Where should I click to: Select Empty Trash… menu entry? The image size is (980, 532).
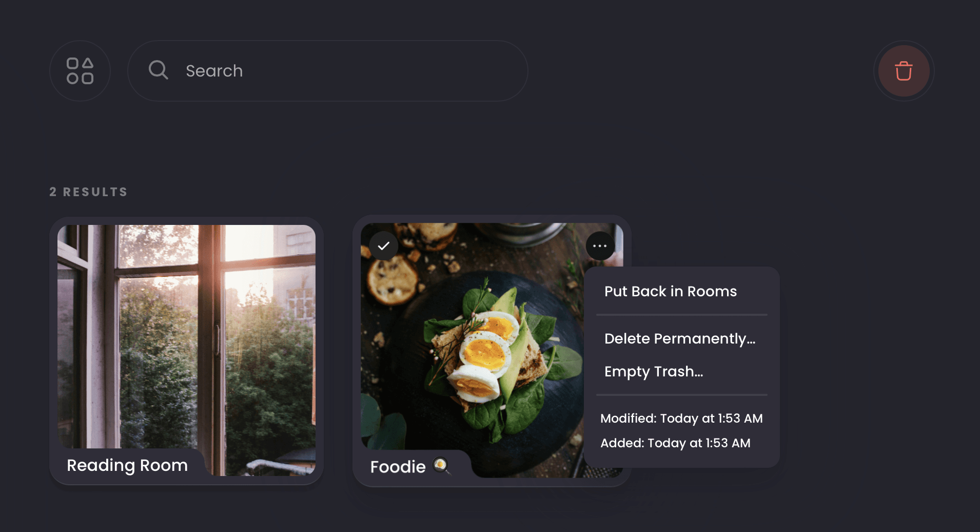(654, 371)
